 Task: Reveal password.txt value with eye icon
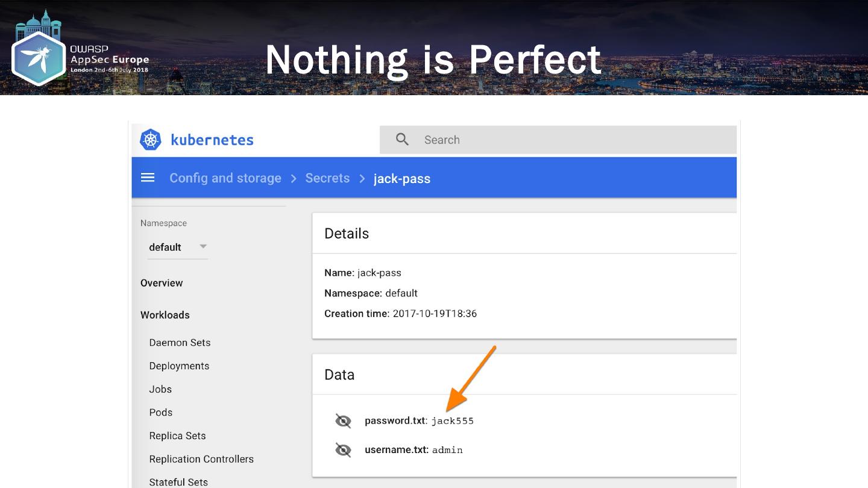pos(343,421)
